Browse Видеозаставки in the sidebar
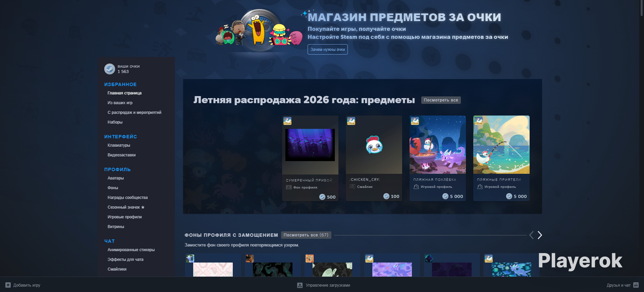 [x=122, y=155]
